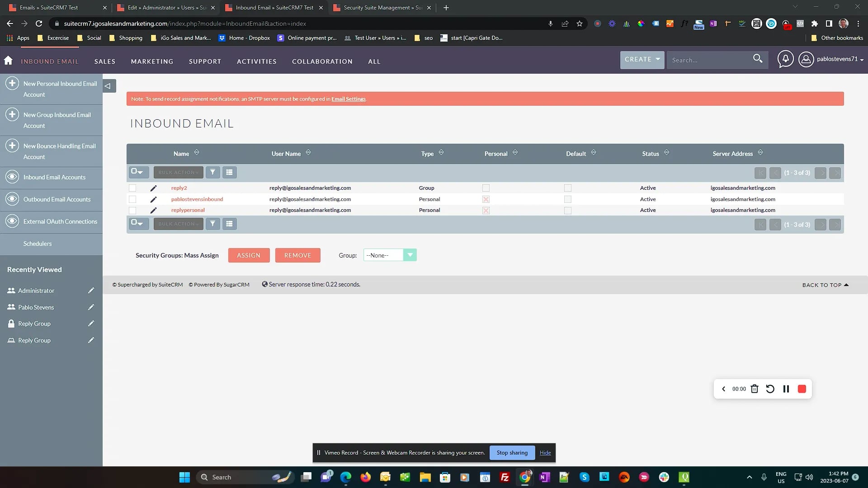The width and height of the screenshot is (868, 488).
Task: Click the filter icon in top toolbar
Action: coord(212,172)
